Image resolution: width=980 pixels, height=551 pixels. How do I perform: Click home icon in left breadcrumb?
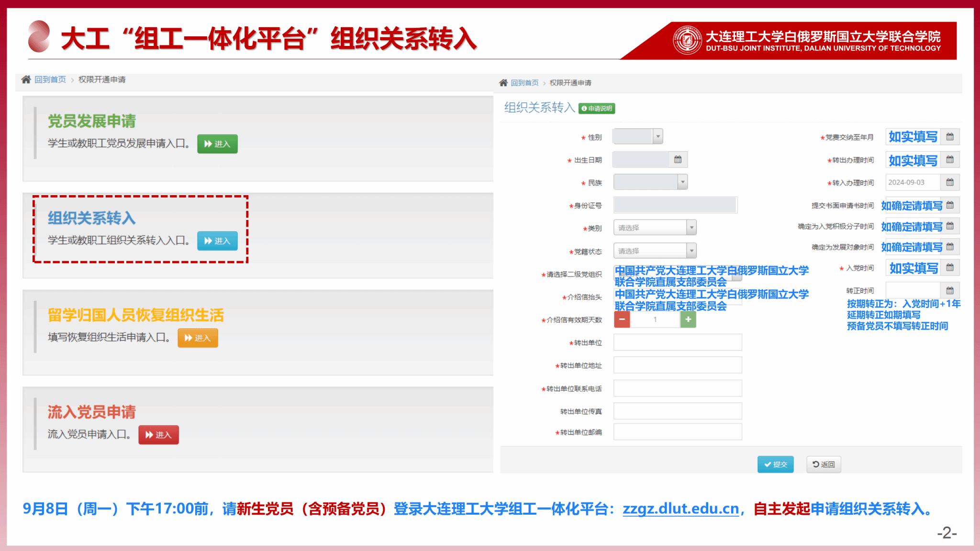pyautogui.click(x=26, y=79)
